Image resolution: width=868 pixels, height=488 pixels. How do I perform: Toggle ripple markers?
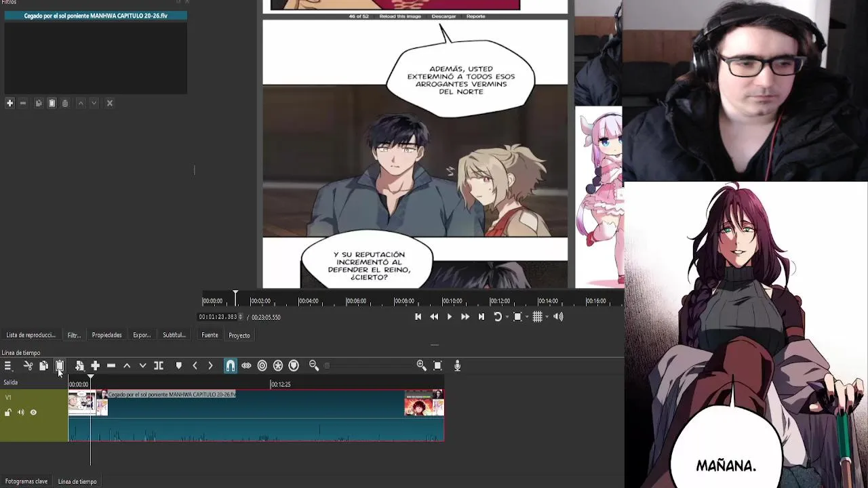point(294,365)
